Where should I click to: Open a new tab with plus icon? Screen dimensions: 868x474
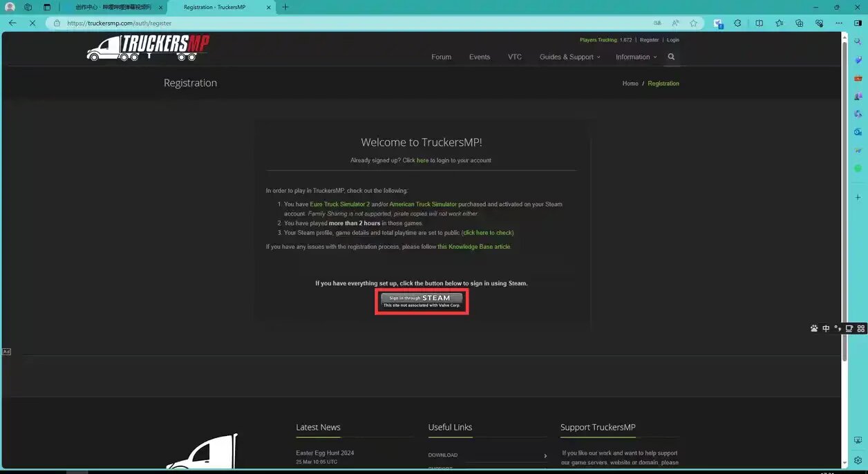tap(285, 7)
